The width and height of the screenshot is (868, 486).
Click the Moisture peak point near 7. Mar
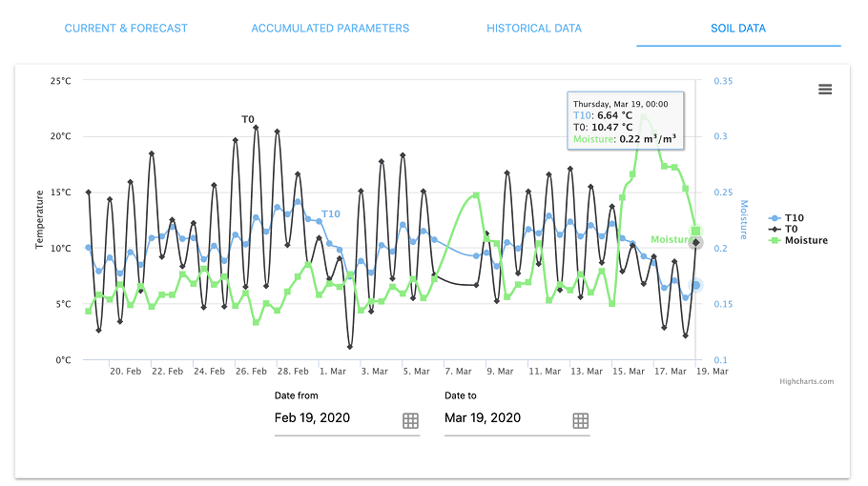coord(476,195)
